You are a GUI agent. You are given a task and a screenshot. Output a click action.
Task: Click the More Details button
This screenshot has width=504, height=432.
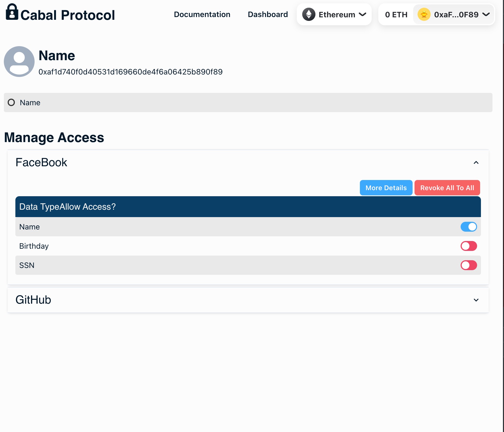pyautogui.click(x=386, y=188)
